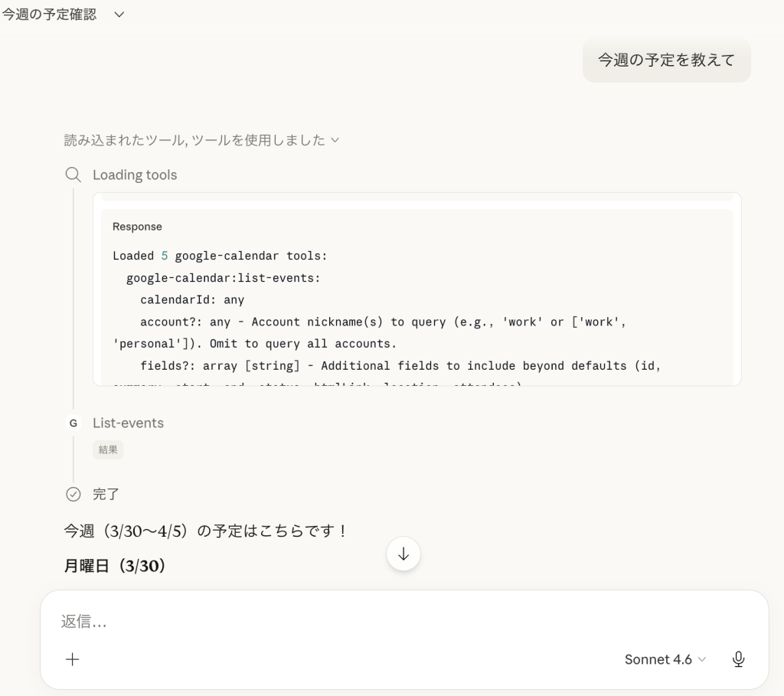The height and width of the screenshot is (696, 784).
Task: Expand the Loading tools step label
Action: click(x=135, y=175)
